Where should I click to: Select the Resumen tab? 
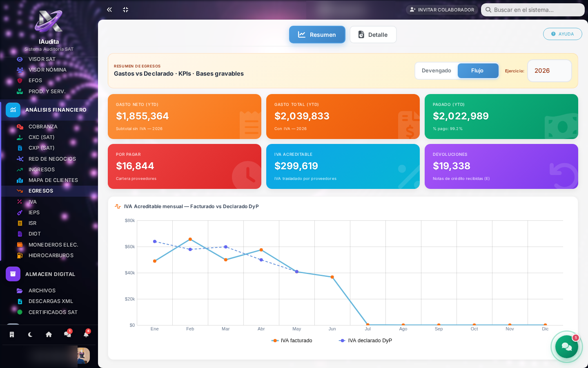click(317, 35)
